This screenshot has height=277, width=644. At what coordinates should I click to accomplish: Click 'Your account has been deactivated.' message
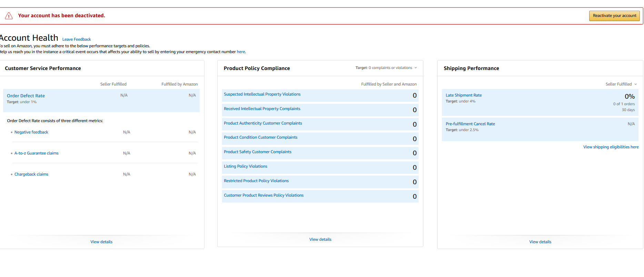tap(62, 16)
